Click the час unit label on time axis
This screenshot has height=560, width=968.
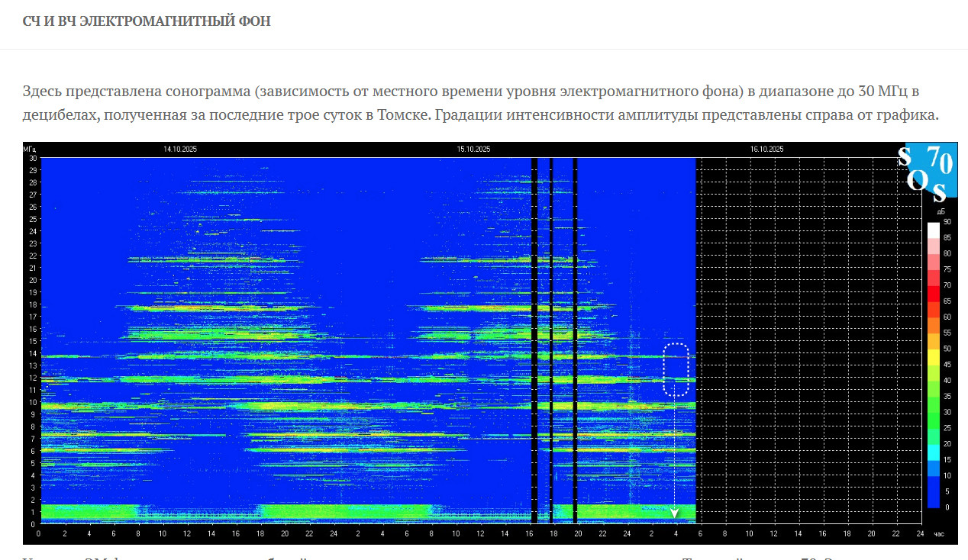(x=940, y=534)
